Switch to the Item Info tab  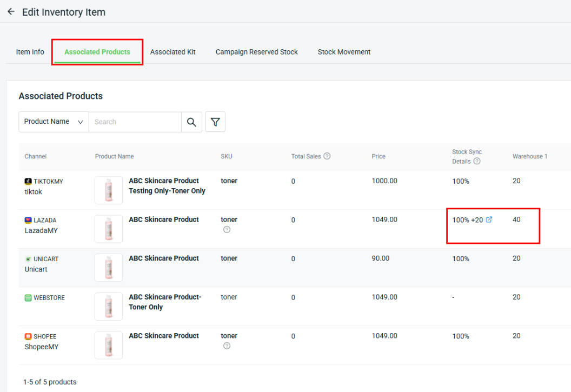(30, 52)
